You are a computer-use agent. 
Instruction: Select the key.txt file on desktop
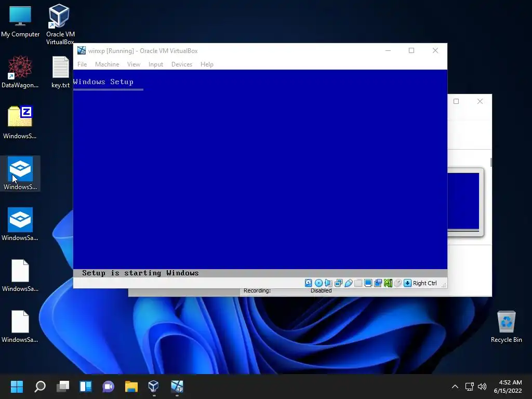click(x=60, y=72)
